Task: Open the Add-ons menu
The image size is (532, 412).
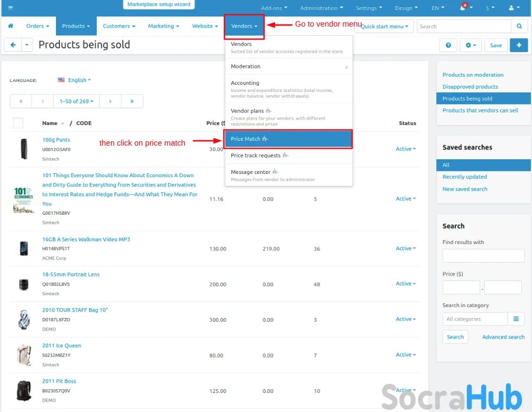Action: (274, 8)
